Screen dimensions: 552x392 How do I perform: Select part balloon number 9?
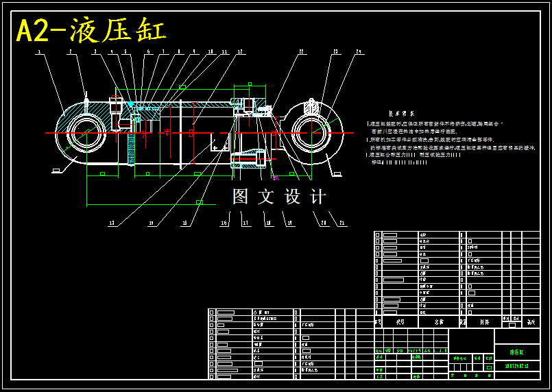(x=193, y=51)
